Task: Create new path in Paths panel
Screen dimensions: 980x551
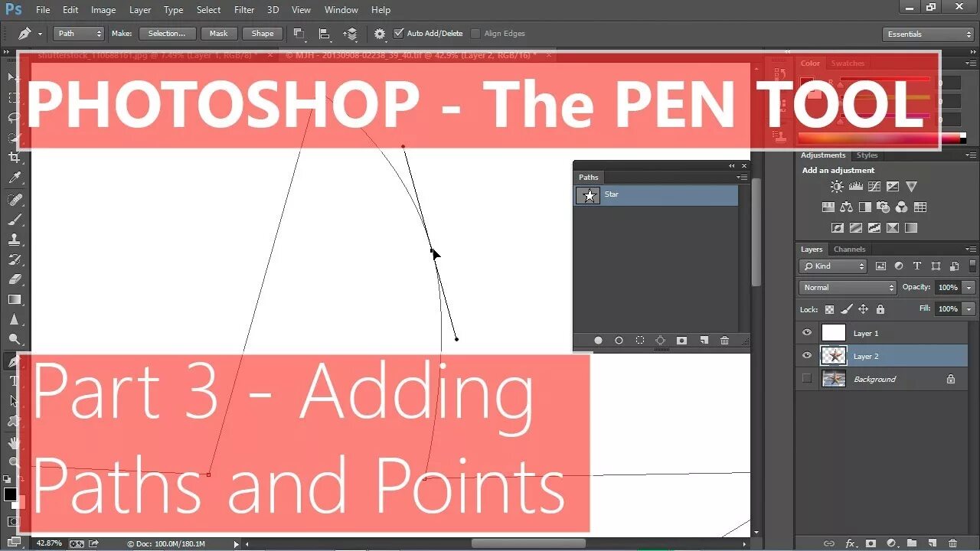Action: pos(704,341)
